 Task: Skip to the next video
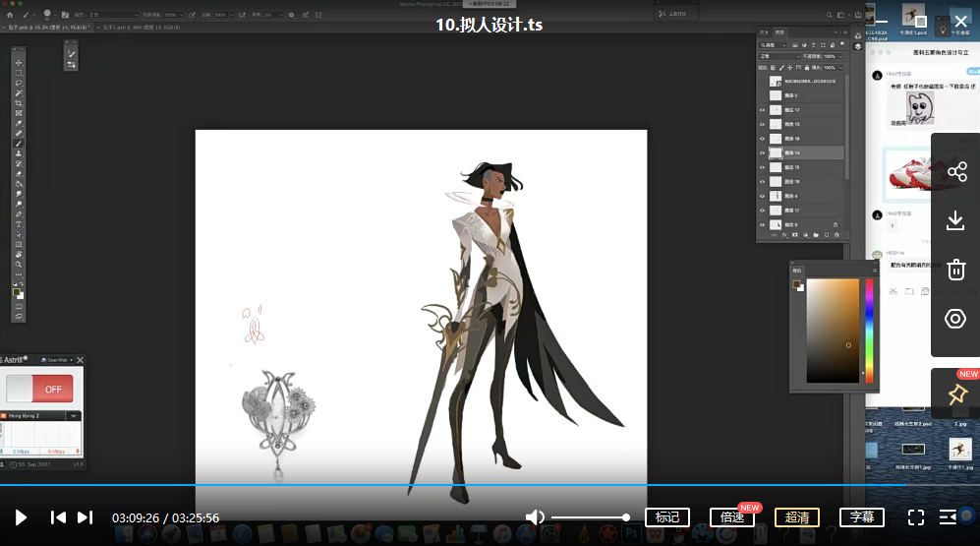(x=86, y=517)
